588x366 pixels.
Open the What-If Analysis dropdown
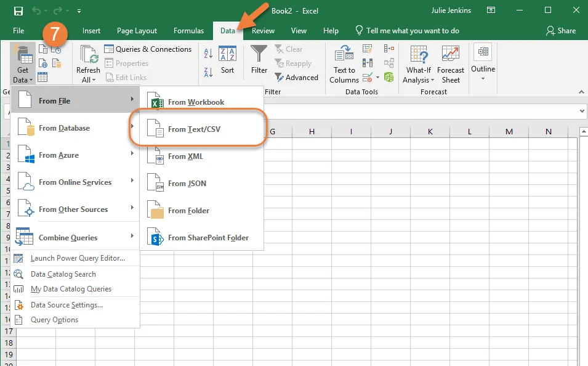tap(419, 64)
